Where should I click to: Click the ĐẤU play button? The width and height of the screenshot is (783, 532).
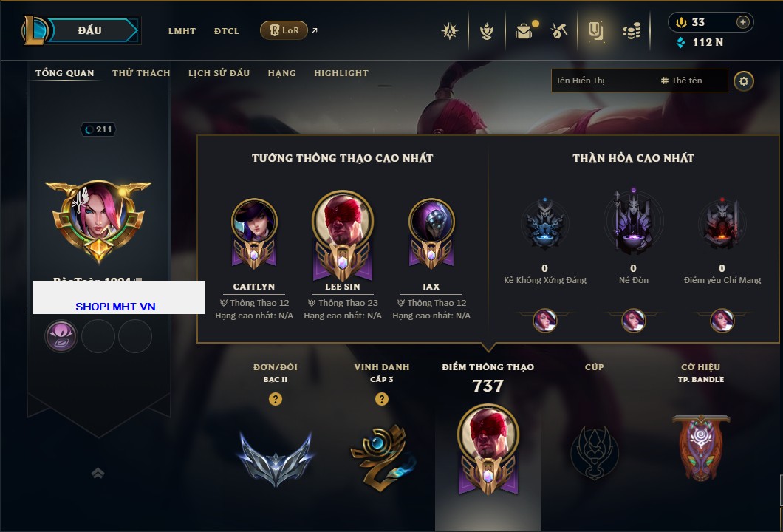coord(90,30)
